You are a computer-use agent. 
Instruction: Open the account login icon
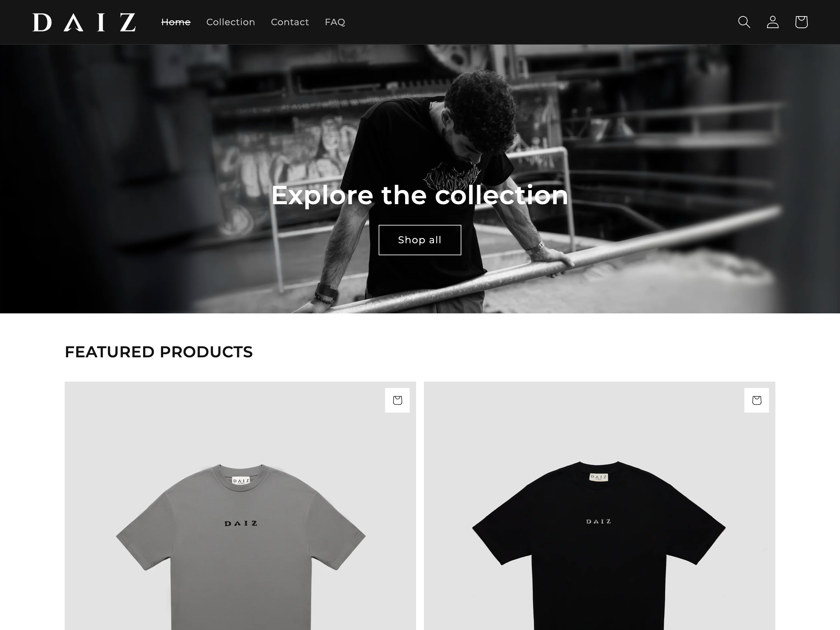pos(772,22)
